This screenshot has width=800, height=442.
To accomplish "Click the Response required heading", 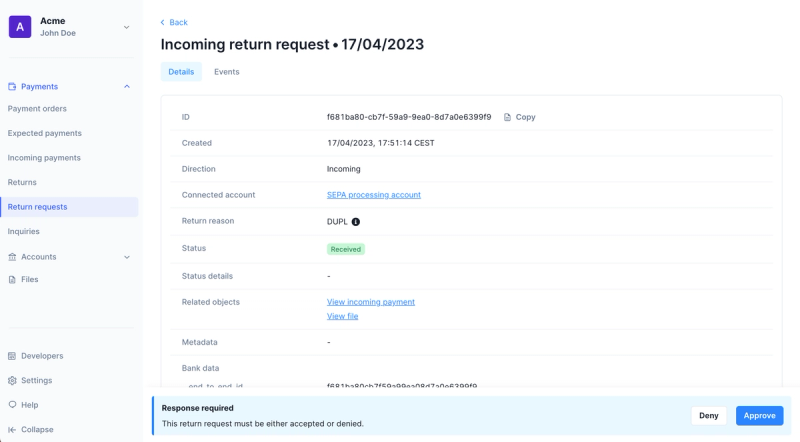I will pyautogui.click(x=197, y=408).
